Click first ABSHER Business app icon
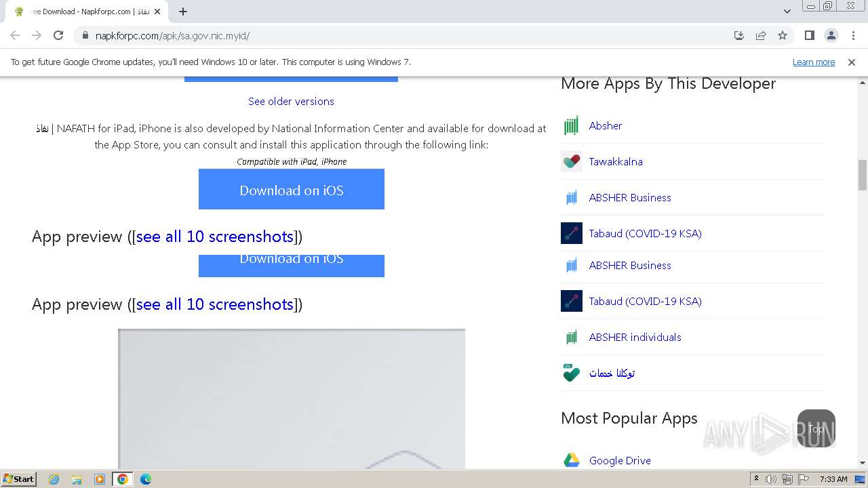 pyautogui.click(x=572, y=197)
